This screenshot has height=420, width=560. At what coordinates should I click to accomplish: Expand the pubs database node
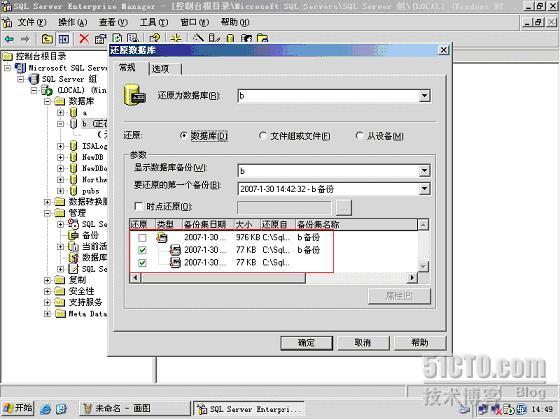60,191
